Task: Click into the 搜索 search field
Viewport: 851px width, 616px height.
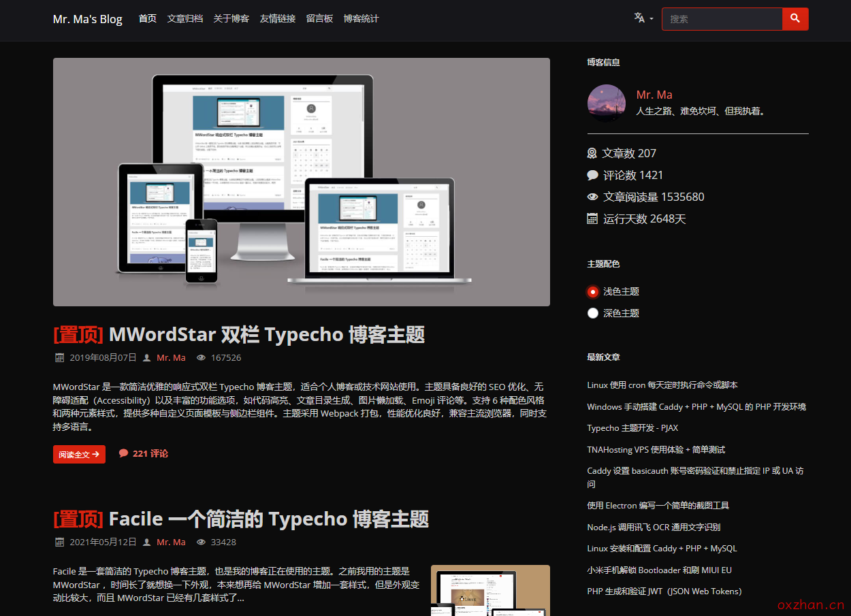Action: coord(722,19)
